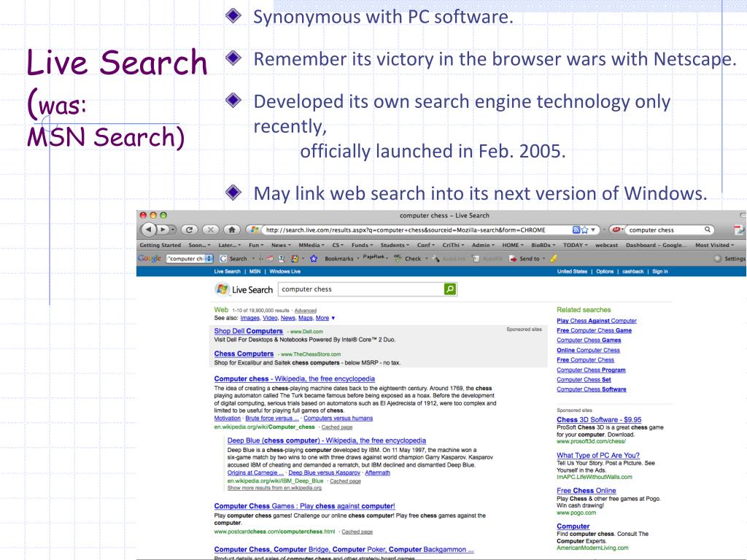This screenshot has width=747, height=560.
Task: Click the blue star bookmark icon in Google toolbar
Action: 314,259
